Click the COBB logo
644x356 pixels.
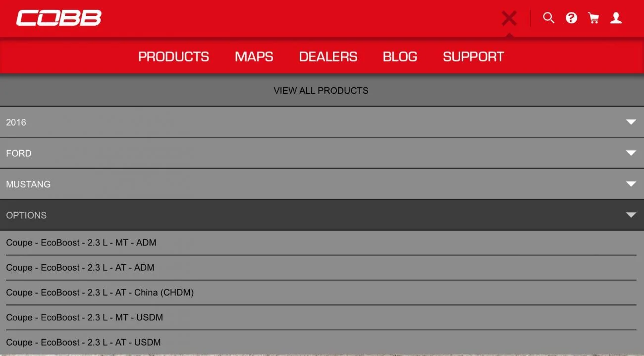click(58, 18)
